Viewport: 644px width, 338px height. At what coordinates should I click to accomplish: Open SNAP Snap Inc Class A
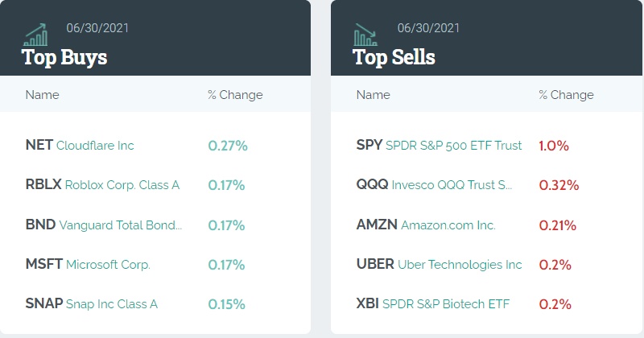click(92, 303)
